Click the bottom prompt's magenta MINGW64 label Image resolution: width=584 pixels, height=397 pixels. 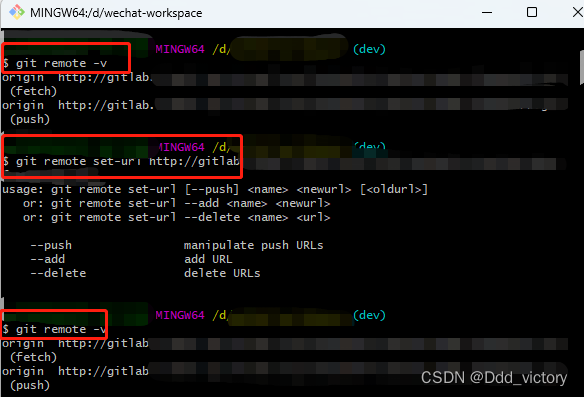[x=180, y=315]
